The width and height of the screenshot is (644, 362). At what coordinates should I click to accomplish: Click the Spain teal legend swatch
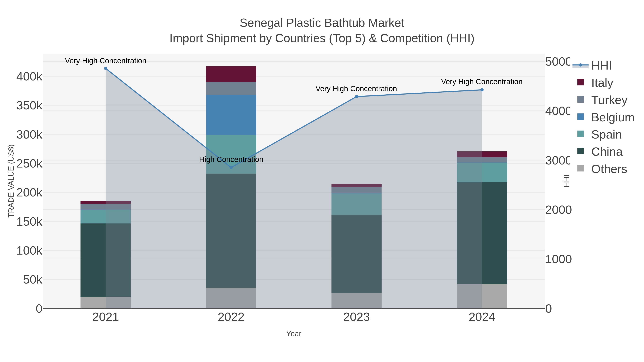(x=580, y=134)
